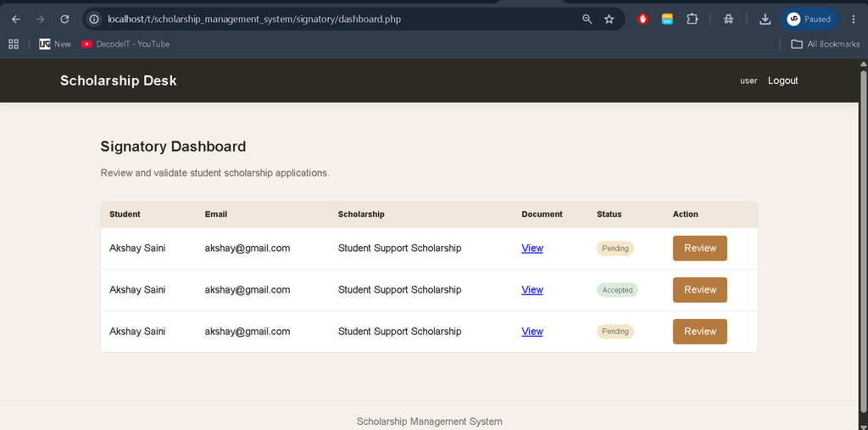Open the Chrome three-dot menu
Image resolution: width=868 pixels, height=430 pixels.
pos(853,20)
